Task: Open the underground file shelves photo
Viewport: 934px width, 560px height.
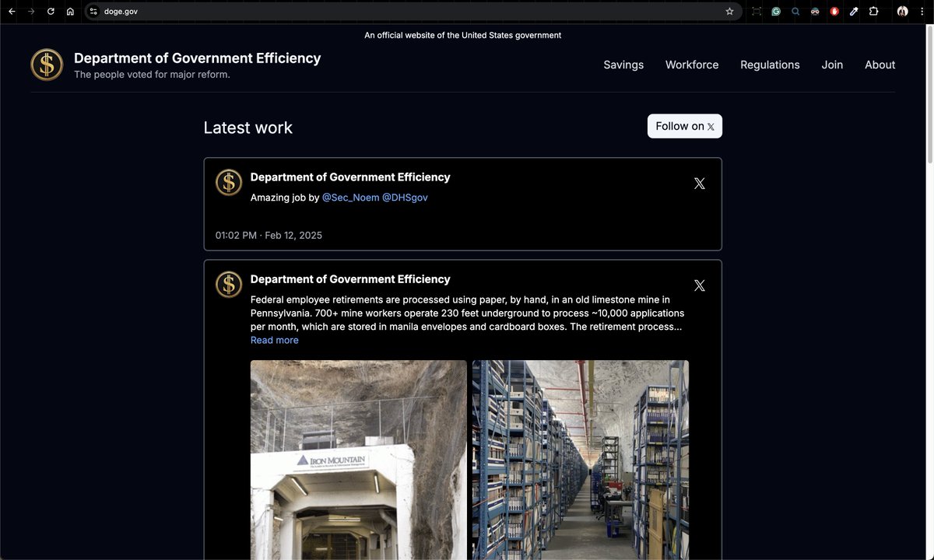Action: click(x=581, y=460)
